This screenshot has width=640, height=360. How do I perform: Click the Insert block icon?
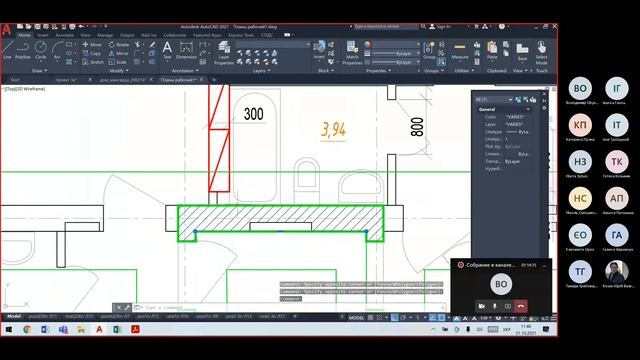tap(319, 50)
